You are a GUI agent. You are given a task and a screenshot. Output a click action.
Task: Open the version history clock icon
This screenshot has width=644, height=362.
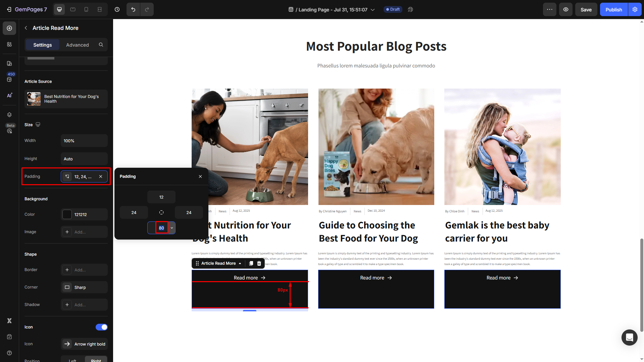(x=117, y=9)
